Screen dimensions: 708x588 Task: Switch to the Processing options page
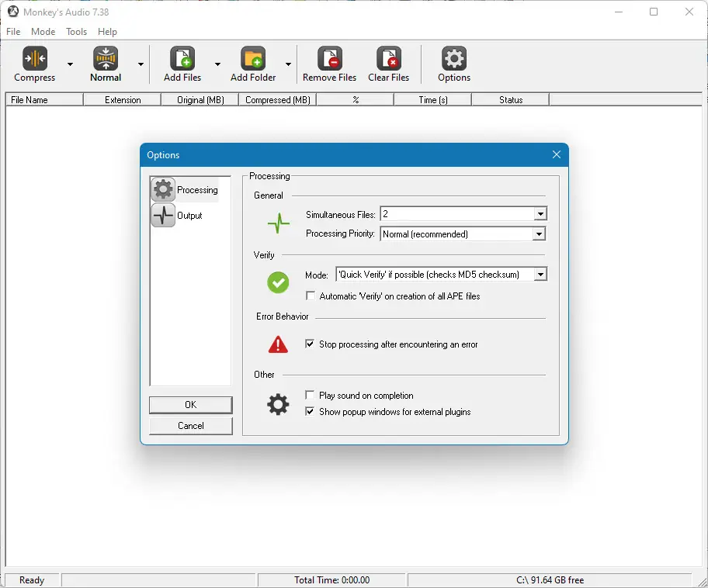click(185, 189)
